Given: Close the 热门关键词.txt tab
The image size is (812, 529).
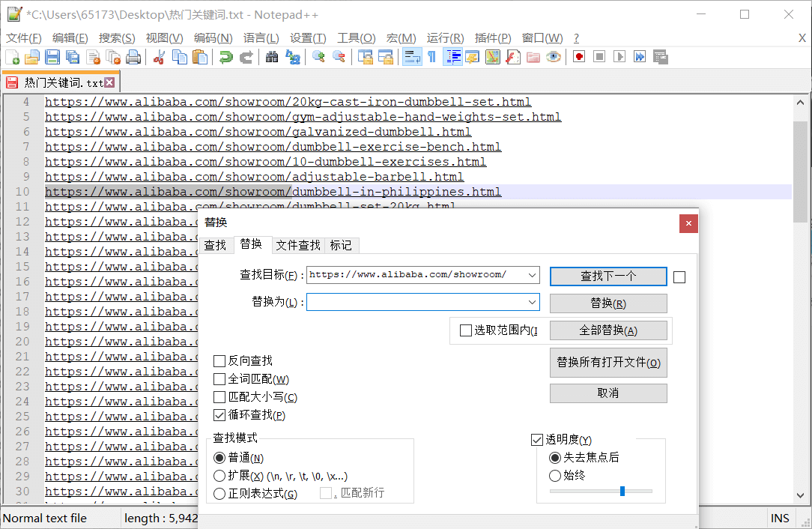Looking at the screenshot, I should (110, 82).
